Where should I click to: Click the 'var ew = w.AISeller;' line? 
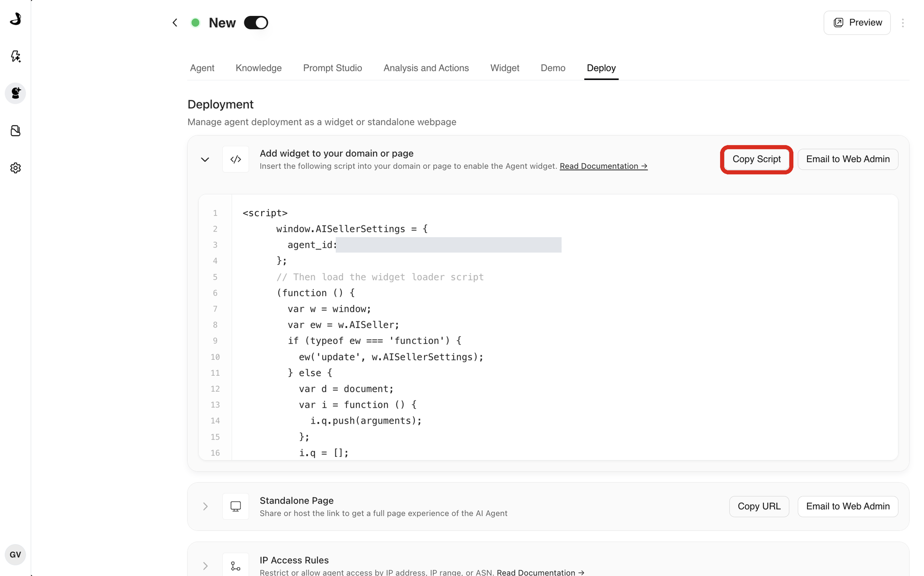tap(343, 325)
